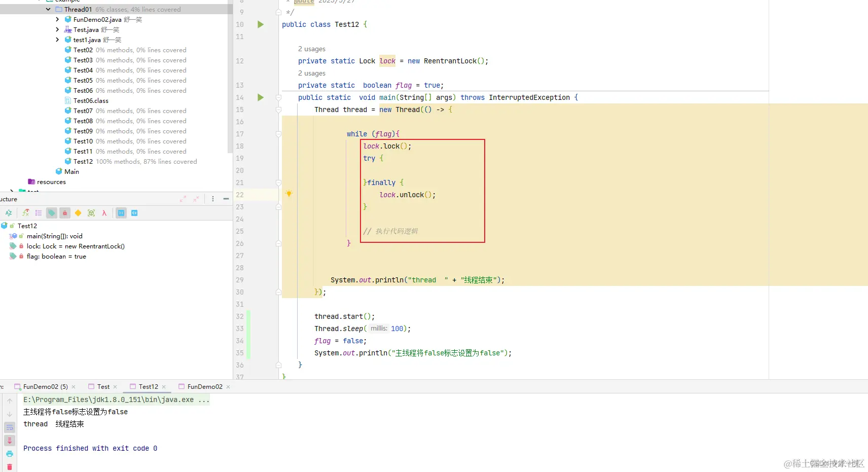Expand Test.java in project tree
Viewport: 868px width, 472px height.
pyautogui.click(x=57, y=29)
